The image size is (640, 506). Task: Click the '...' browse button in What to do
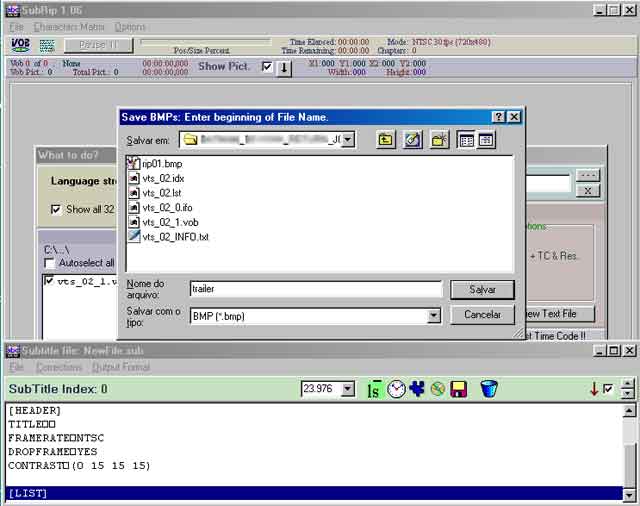pyautogui.click(x=588, y=175)
